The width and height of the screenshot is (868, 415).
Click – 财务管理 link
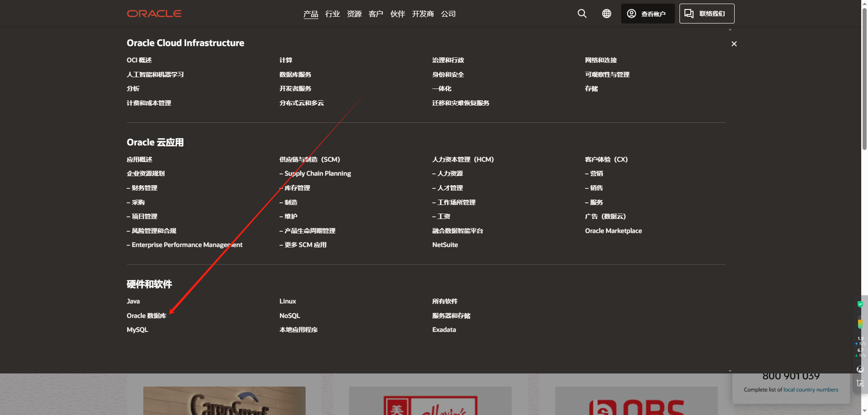click(142, 188)
